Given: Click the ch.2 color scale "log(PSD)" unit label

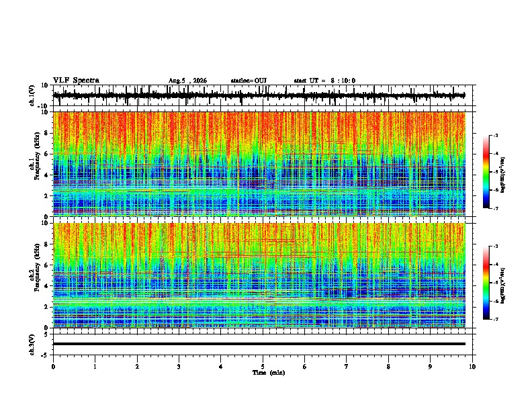Looking at the screenshot, I should 503,285.
